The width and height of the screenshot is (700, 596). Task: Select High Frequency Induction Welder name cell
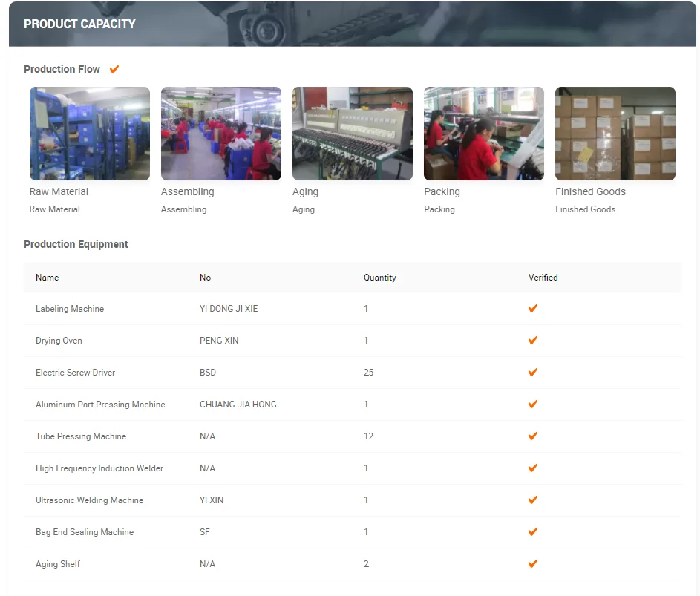(99, 468)
